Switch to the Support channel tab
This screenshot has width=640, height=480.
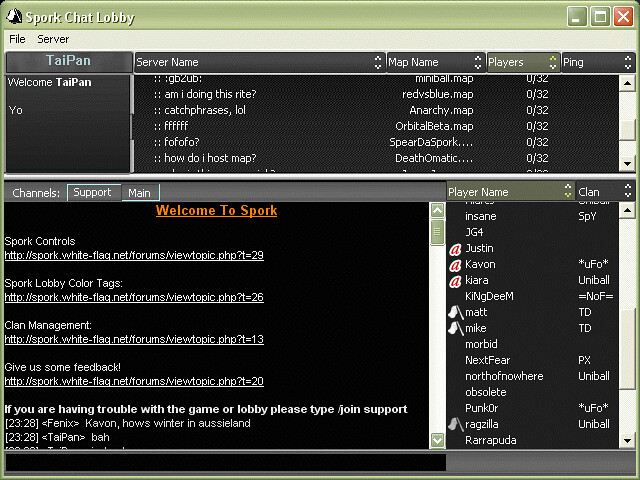coord(92,192)
